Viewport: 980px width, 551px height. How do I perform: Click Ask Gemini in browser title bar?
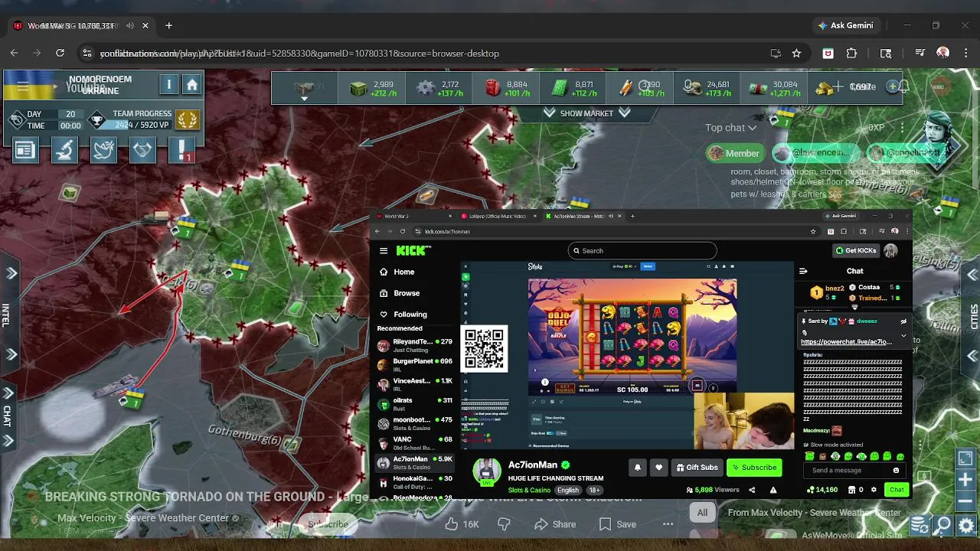click(x=845, y=25)
